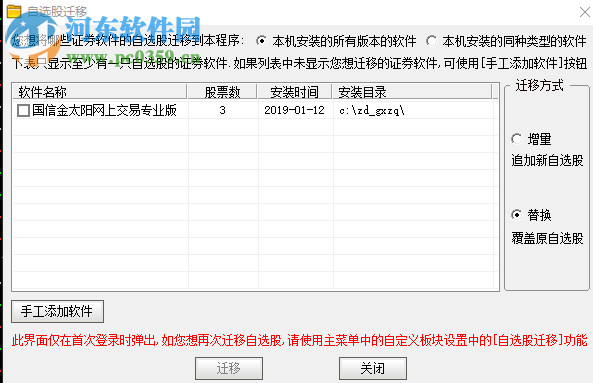Sort by 软件名称 column header
The width and height of the screenshot is (593, 383).
(x=100, y=92)
